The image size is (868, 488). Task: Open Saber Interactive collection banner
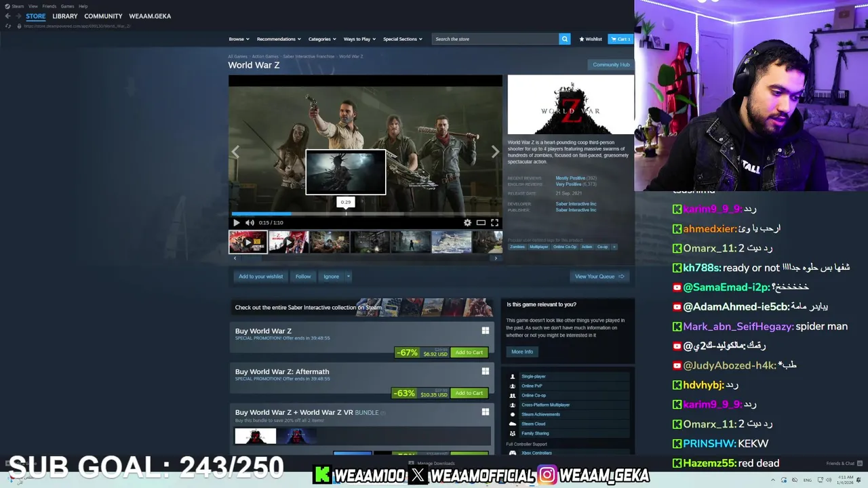pos(362,308)
